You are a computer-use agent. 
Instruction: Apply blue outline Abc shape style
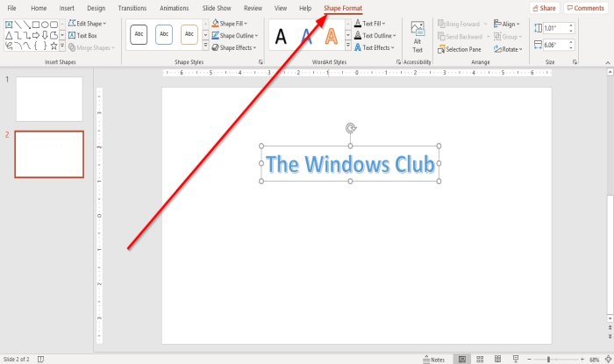[164, 34]
